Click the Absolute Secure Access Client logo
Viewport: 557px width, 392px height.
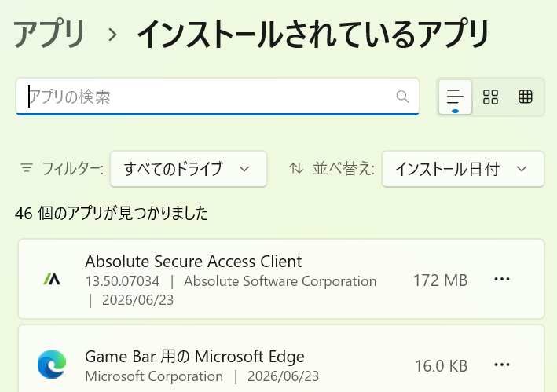[52, 280]
